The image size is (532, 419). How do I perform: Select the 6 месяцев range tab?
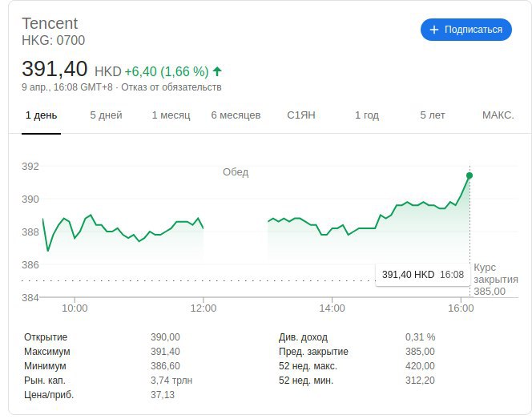[236, 115]
